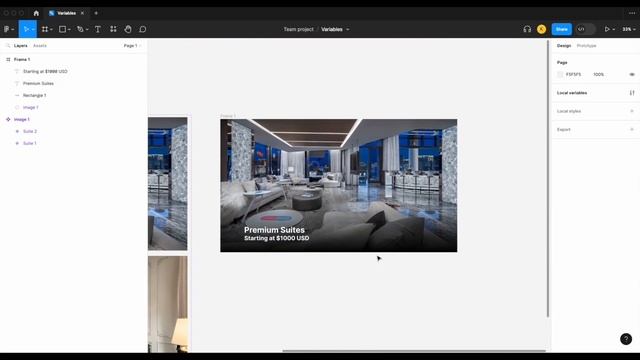The image size is (640, 360).
Task: Click 'Starting at $1000 USD' text on canvas
Action: tap(276, 238)
